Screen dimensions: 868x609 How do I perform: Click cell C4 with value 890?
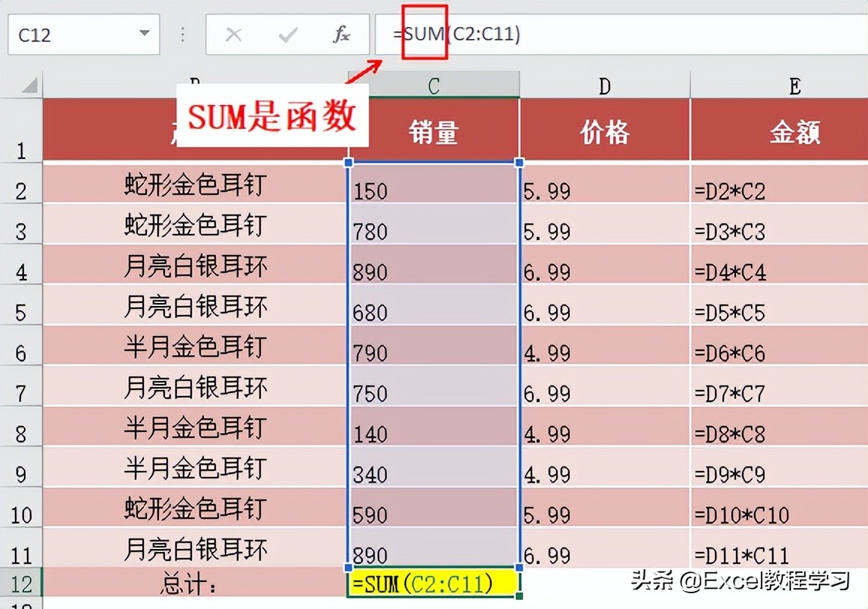click(x=433, y=264)
